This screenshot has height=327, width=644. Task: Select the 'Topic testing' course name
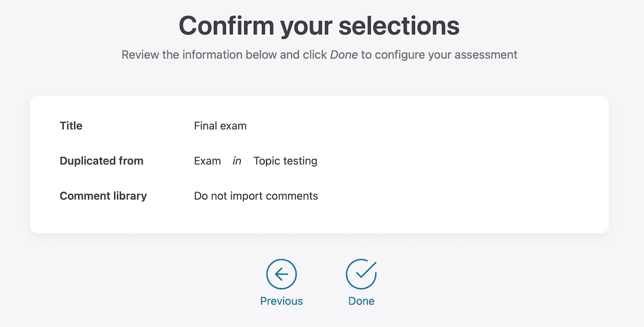click(x=285, y=161)
